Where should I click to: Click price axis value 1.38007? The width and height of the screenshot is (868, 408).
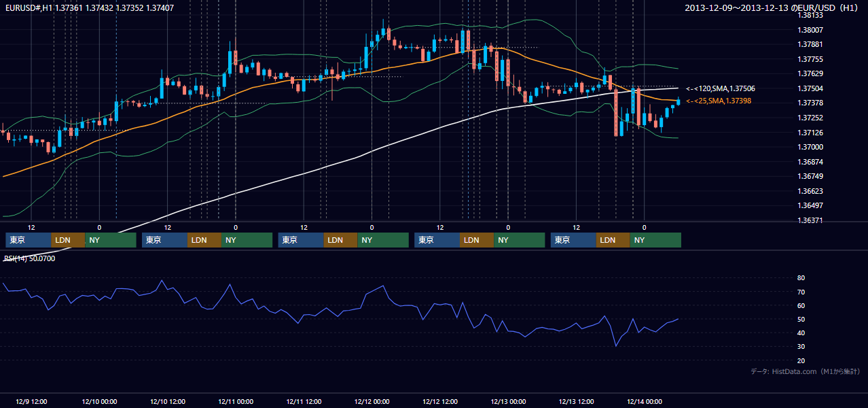811,30
